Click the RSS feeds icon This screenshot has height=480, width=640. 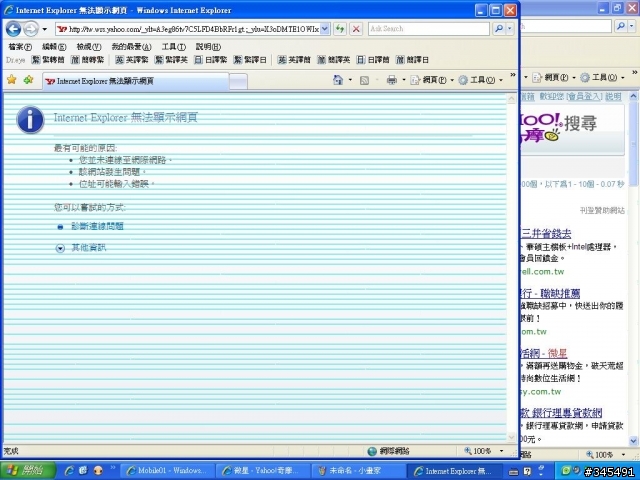point(364,80)
